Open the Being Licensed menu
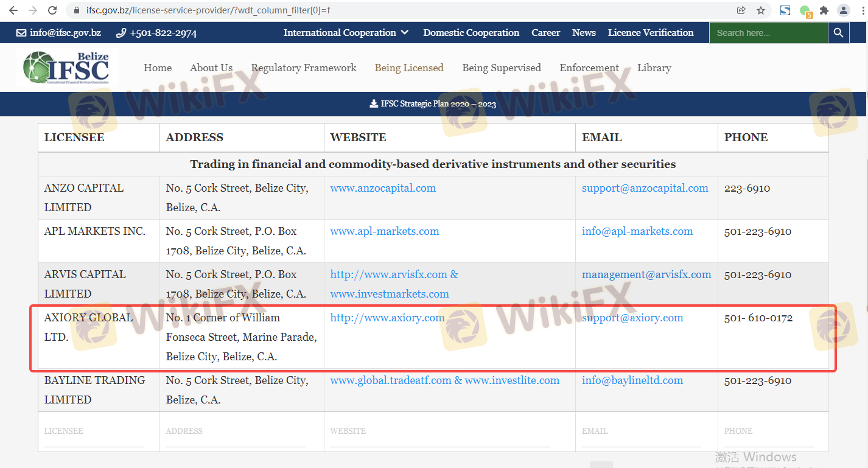868x468 pixels. coord(409,68)
